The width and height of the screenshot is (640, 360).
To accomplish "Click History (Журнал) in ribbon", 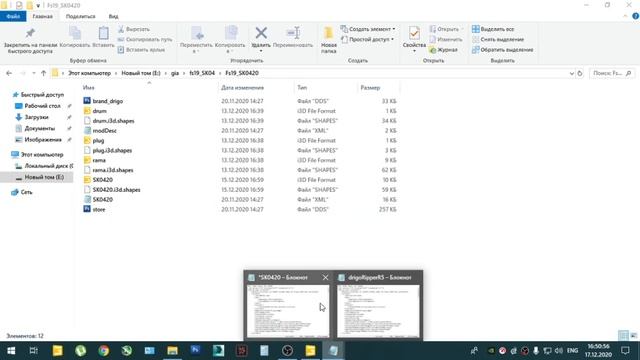I will (x=443, y=49).
